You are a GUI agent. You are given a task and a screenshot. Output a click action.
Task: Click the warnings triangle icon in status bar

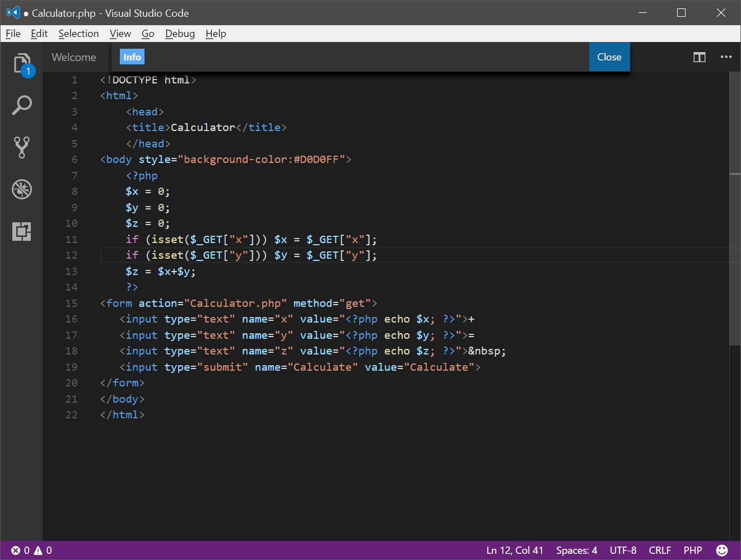coord(38,550)
